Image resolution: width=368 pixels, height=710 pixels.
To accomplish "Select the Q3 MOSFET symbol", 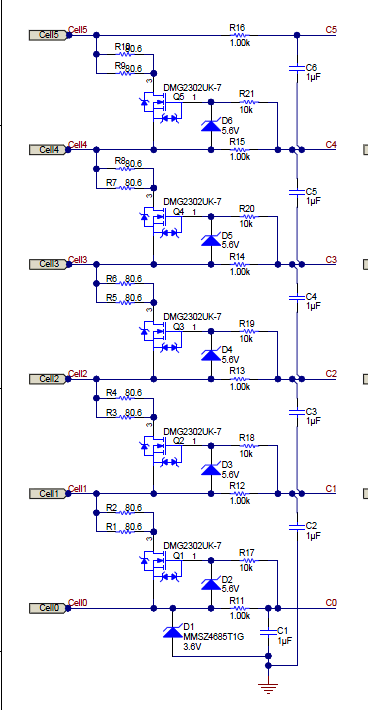I will pyautogui.click(x=162, y=336).
